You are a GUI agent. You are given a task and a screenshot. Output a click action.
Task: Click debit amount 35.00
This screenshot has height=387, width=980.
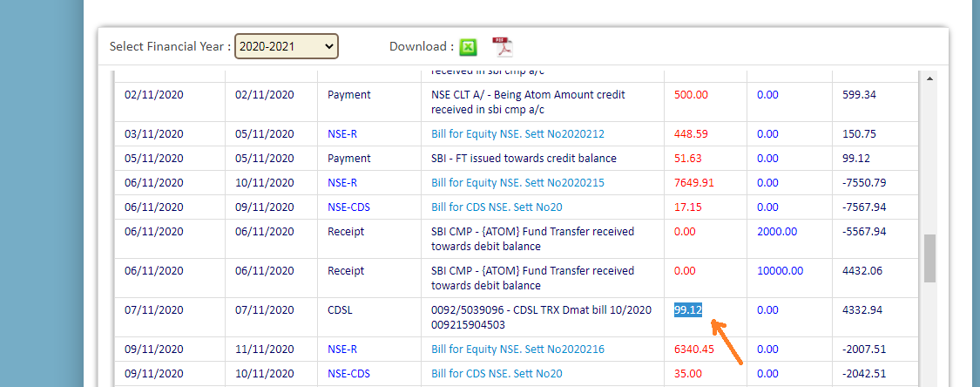pos(687,374)
